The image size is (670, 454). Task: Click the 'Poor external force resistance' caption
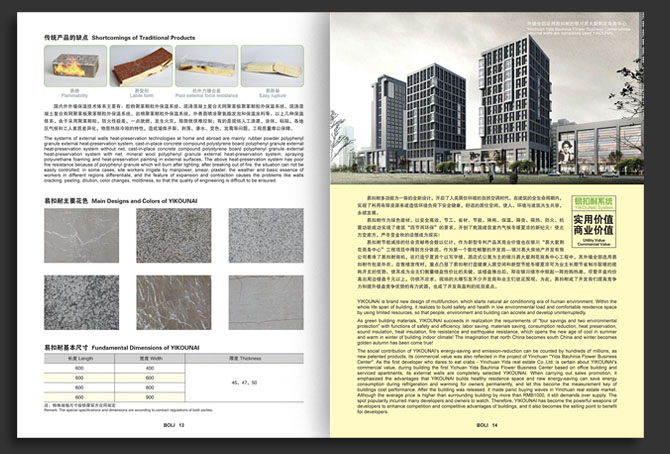[207, 96]
